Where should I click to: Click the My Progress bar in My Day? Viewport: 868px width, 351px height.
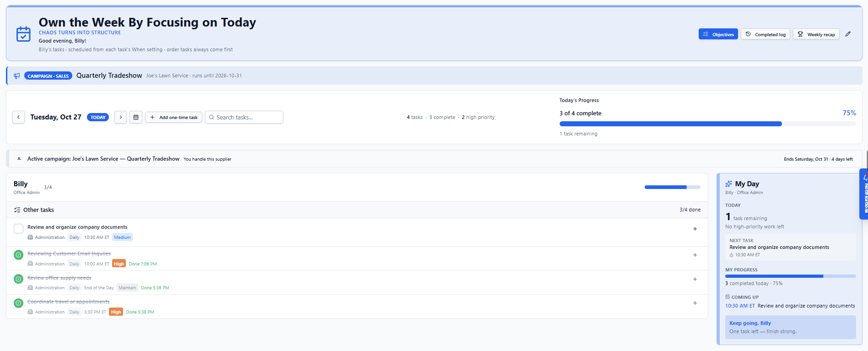click(x=790, y=276)
